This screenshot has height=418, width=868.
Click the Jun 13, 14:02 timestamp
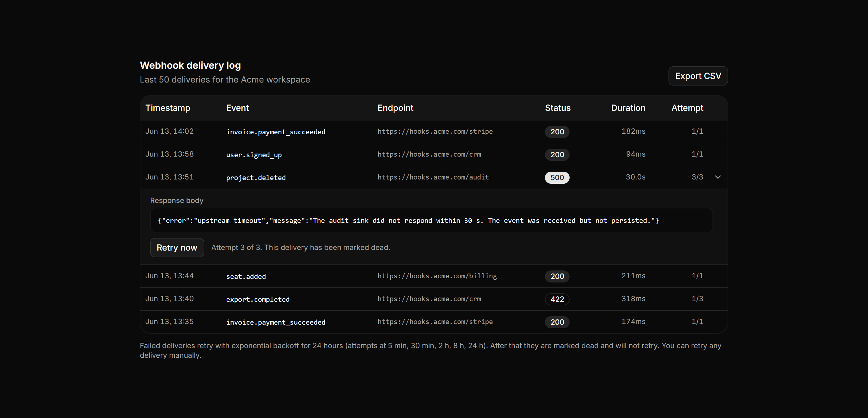pos(169,131)
